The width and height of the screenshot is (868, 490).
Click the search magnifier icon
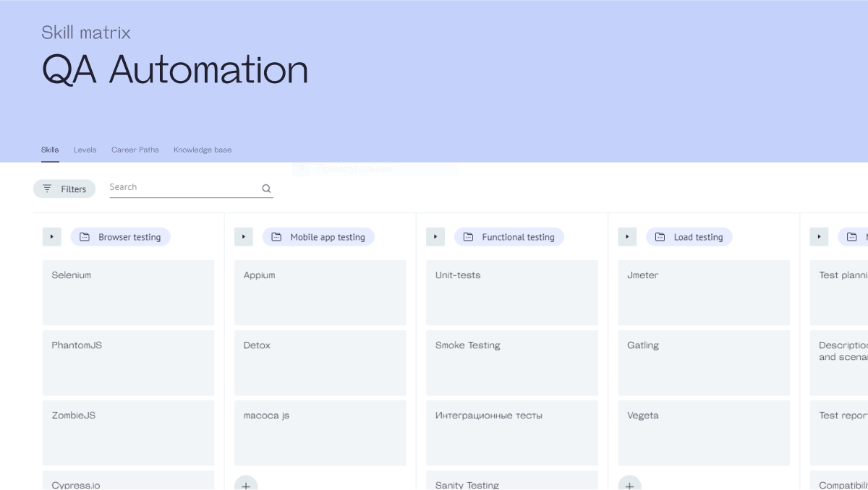coord(266,189)
